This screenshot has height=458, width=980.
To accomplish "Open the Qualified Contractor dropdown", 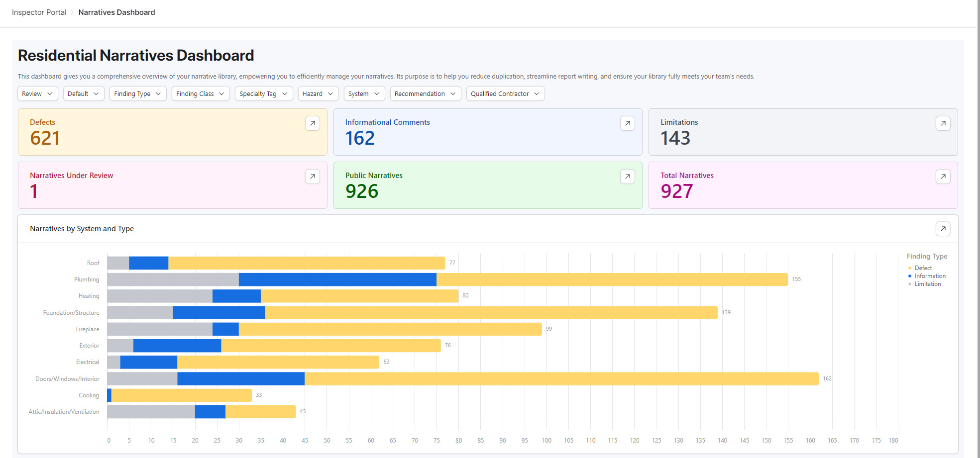I will tap(505, 93).
